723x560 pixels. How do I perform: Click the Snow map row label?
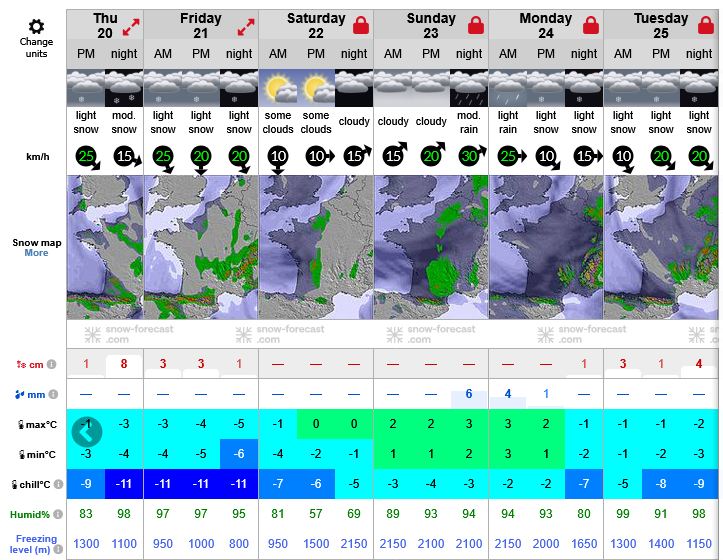37,243
